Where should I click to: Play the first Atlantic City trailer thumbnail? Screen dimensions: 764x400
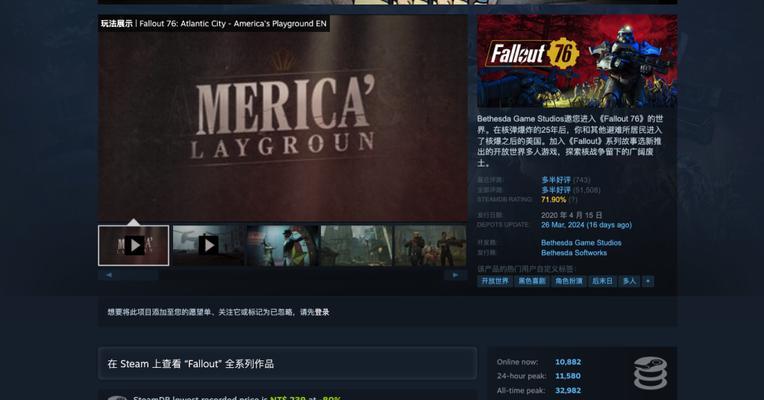pyautogui.click(x=134, y=245)
